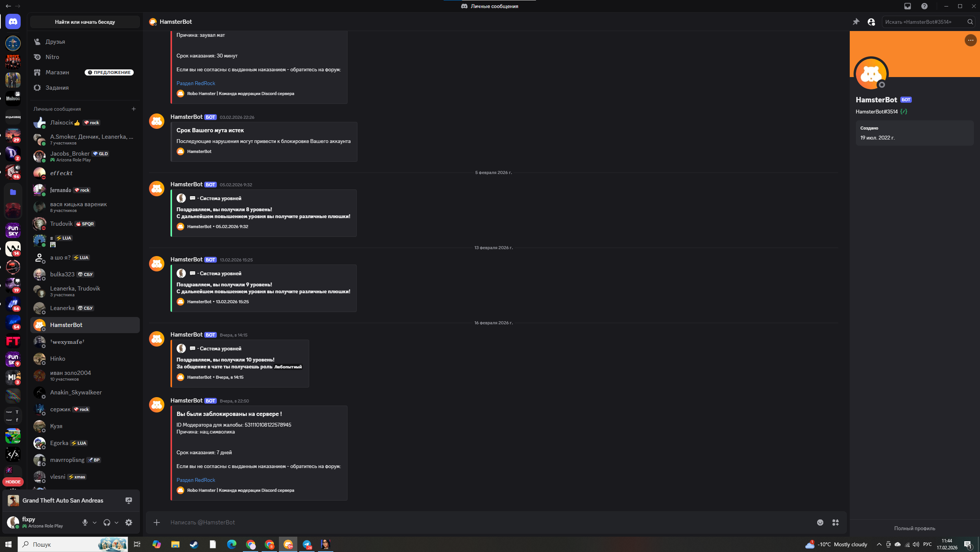Open user settings gear icon

[x=129, y=522]
